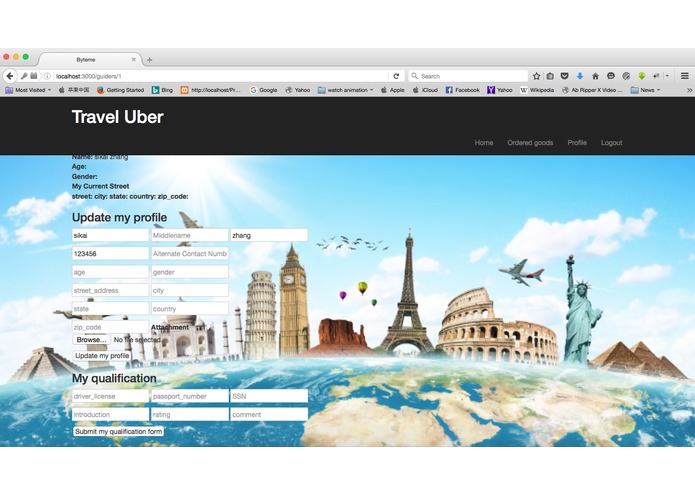Open the http://localhost/Pr... bookmark
This screenshot has height=494, width=695.
click(211, 90)
